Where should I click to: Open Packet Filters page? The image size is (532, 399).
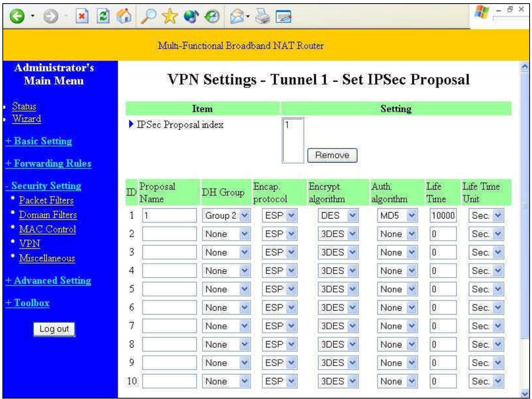coord(46,201)
